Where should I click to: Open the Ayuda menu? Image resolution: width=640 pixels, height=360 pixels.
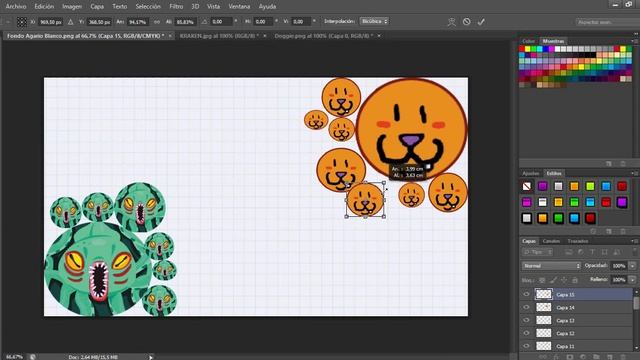[267, 7]
